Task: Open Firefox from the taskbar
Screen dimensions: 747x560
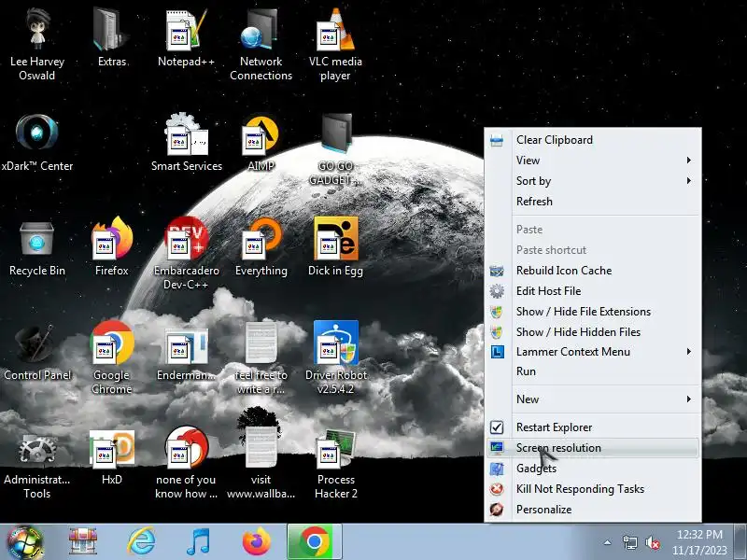Action: (256, 542)
